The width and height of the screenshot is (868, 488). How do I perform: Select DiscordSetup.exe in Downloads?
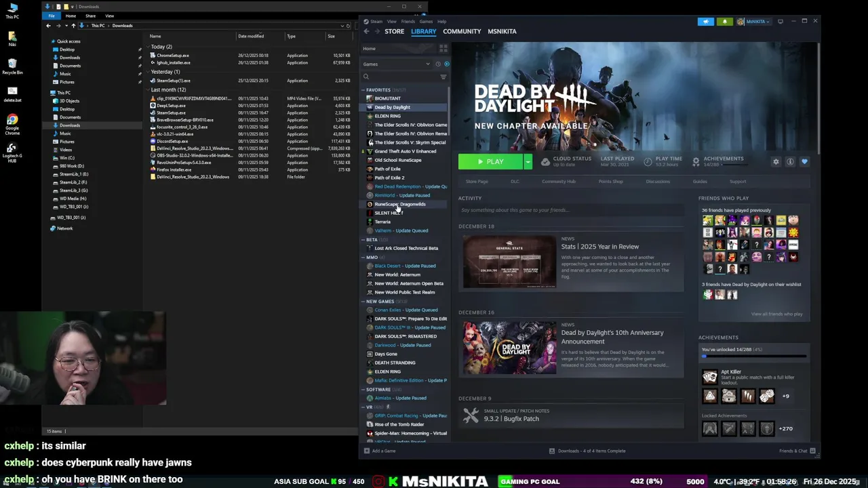click(172, 141)
